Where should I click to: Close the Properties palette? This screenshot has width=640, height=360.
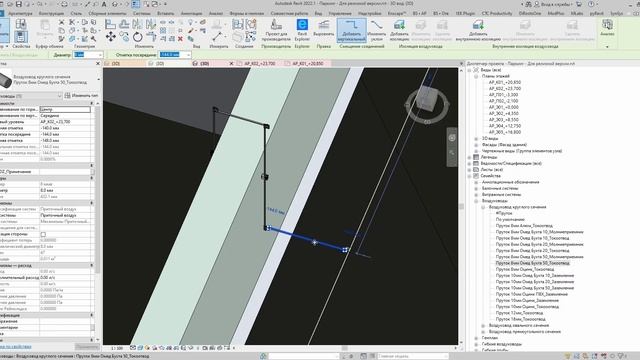98,64
